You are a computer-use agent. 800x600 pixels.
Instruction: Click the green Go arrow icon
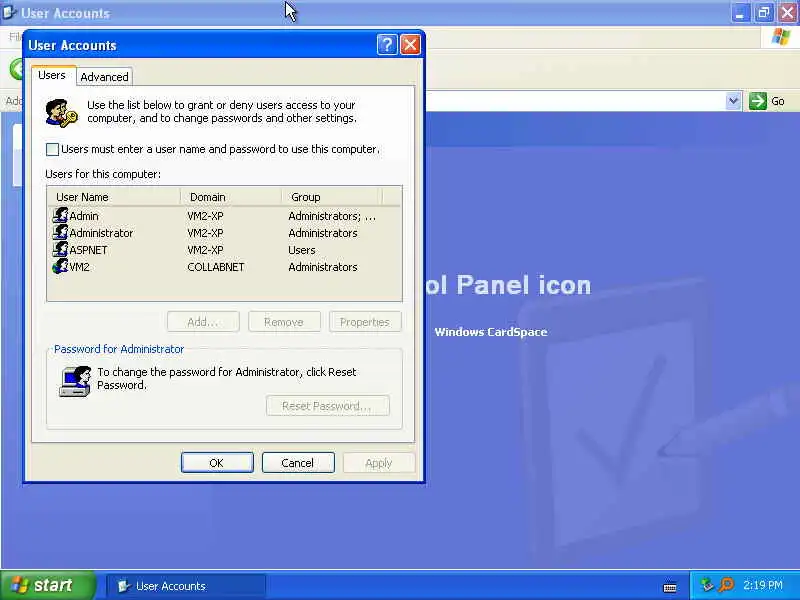pos(758,101)
